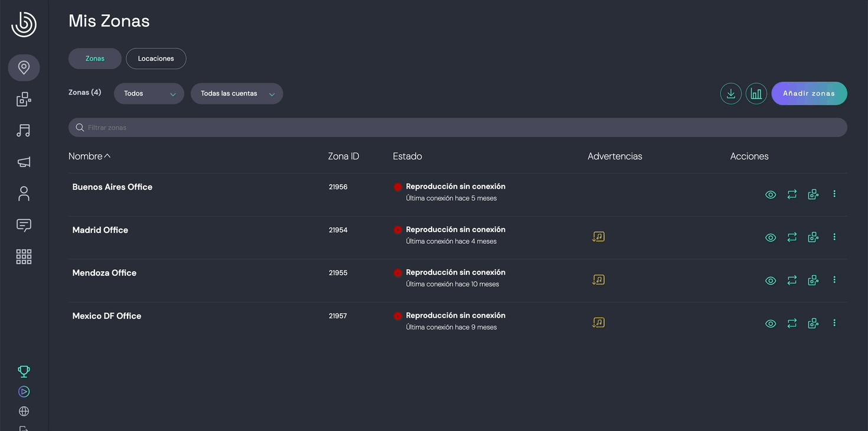Open the music note sidebar icon
The height and width of the screenshot is (431, 868).
[24, 130]
